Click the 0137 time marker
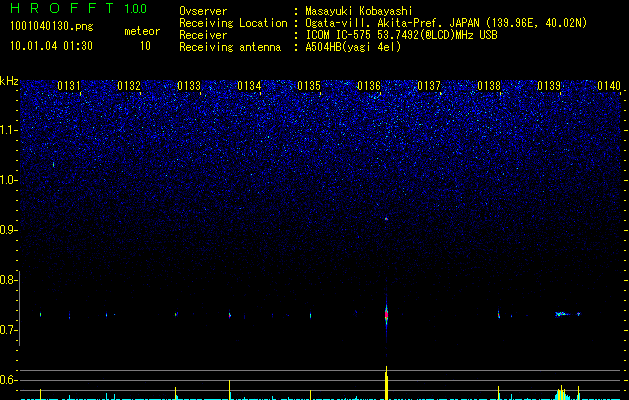The width and height of the screenshot is (629, 400). click(x=429, y=85)
